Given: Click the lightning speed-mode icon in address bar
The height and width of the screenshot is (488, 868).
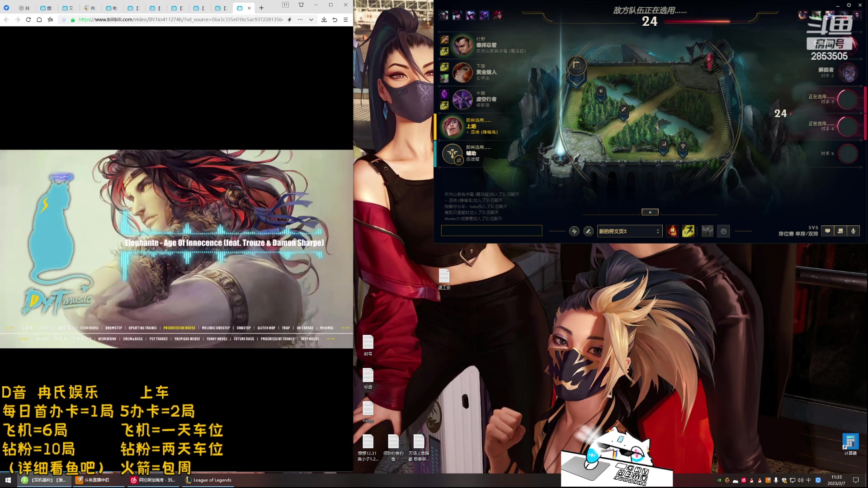Looking at the screenshot, I should (289, 19).
